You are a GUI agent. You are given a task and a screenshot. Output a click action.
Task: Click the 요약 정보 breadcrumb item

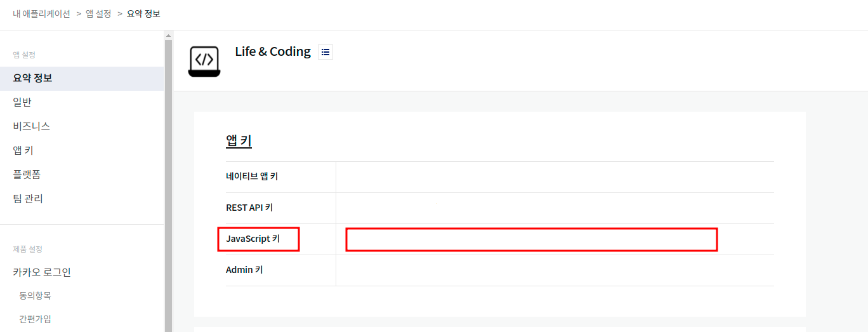[143, 14]
